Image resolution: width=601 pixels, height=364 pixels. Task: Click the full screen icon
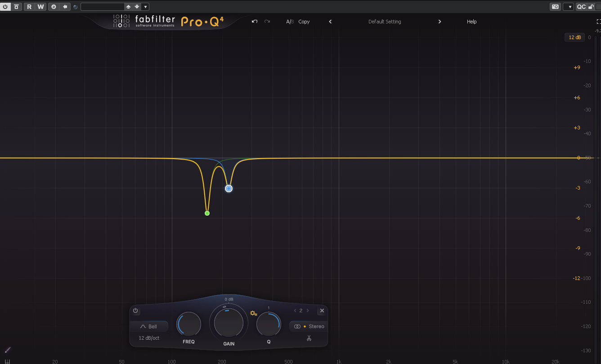pyautogui.click(x=598, y=22)
